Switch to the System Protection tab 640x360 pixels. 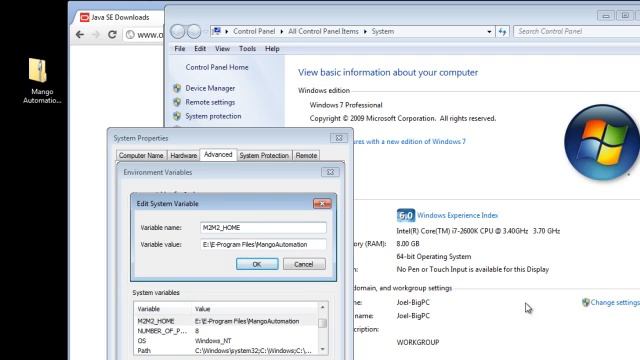[x=264, y=156]
